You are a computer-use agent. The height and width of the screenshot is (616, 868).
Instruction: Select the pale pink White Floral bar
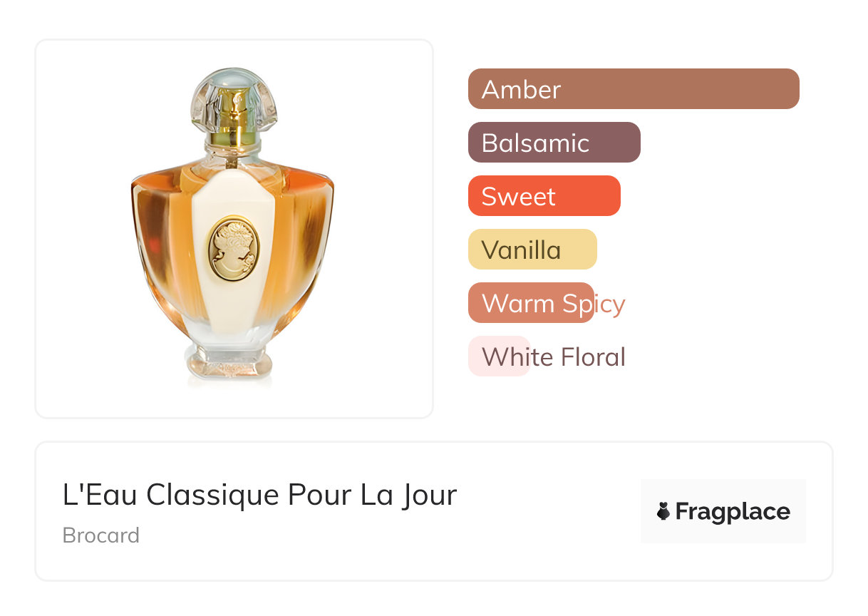point(499,356)
